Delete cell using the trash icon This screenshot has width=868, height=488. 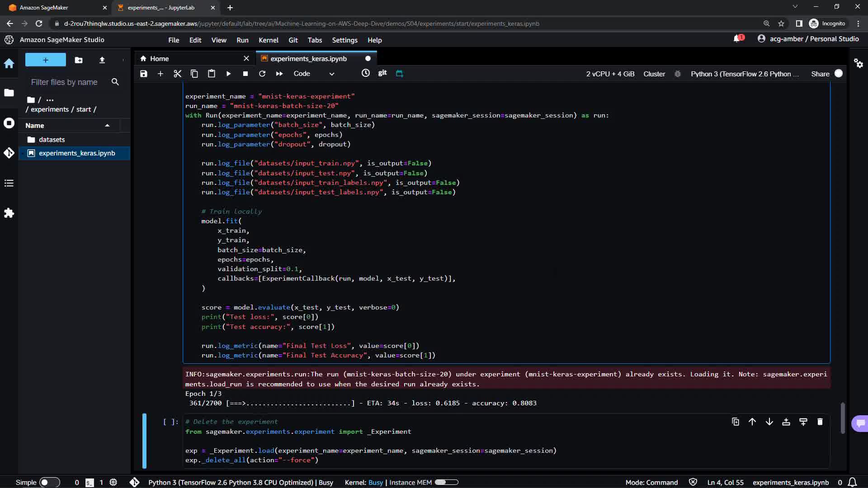click(820, 422)
